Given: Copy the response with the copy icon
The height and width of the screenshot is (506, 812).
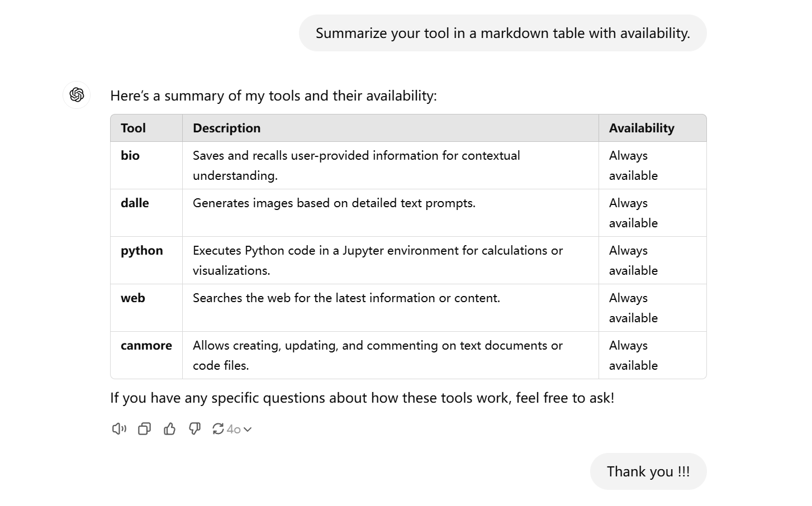Looking at the screenshot, I should tap(144, 429).
